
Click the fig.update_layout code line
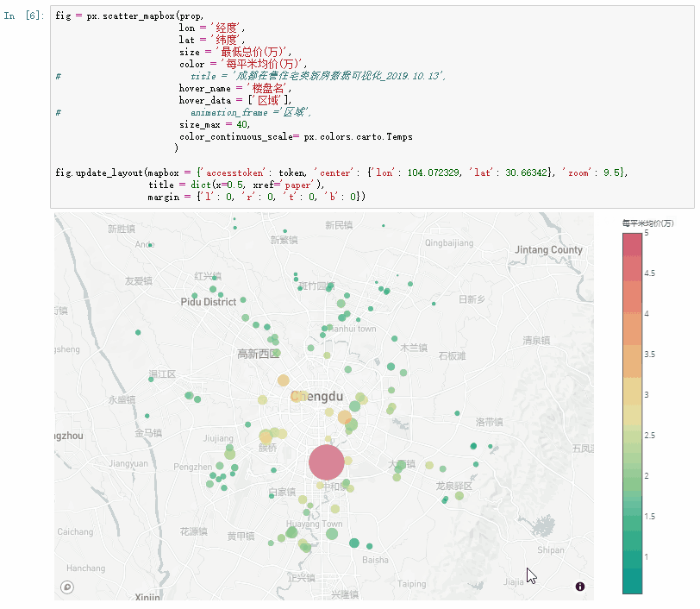(341, 173)
